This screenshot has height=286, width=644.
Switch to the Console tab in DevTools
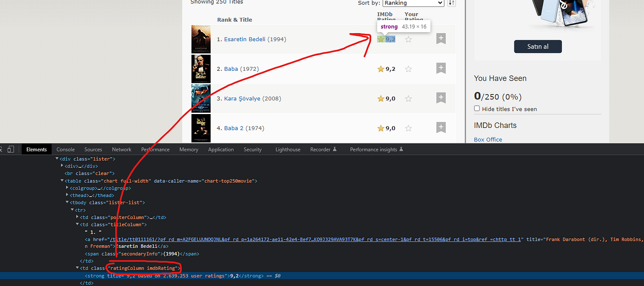(x=65, y=149)
